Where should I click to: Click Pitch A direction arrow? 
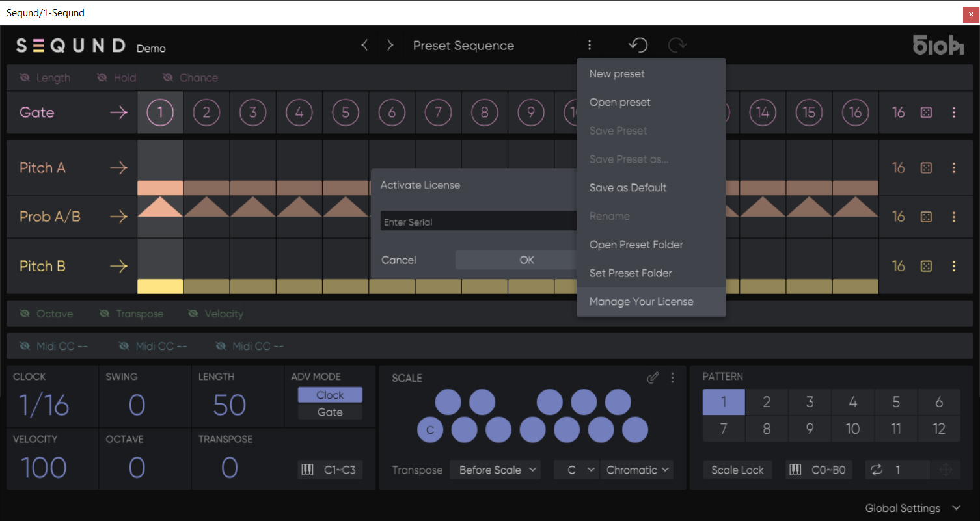tap(118, 168)
